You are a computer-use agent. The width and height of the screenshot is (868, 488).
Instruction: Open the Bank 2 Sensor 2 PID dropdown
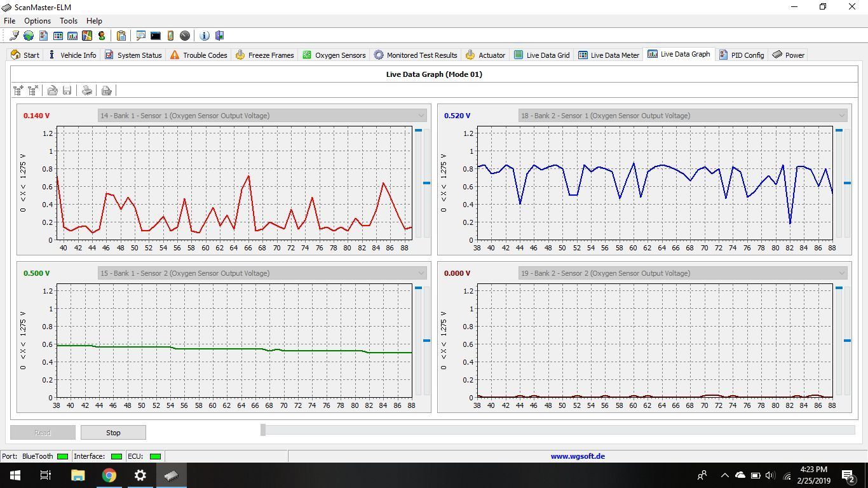[x=841, y=273]
